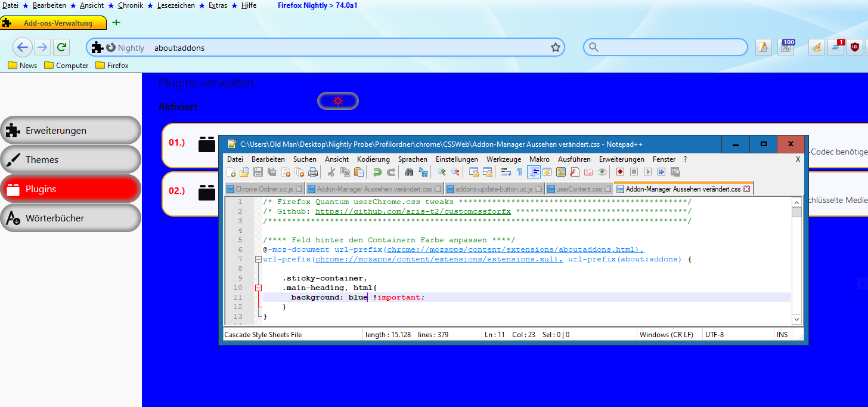Click the GitHub customcssforfx link in the editor
The image size is (868, 407).
click(x=413, y=211)
